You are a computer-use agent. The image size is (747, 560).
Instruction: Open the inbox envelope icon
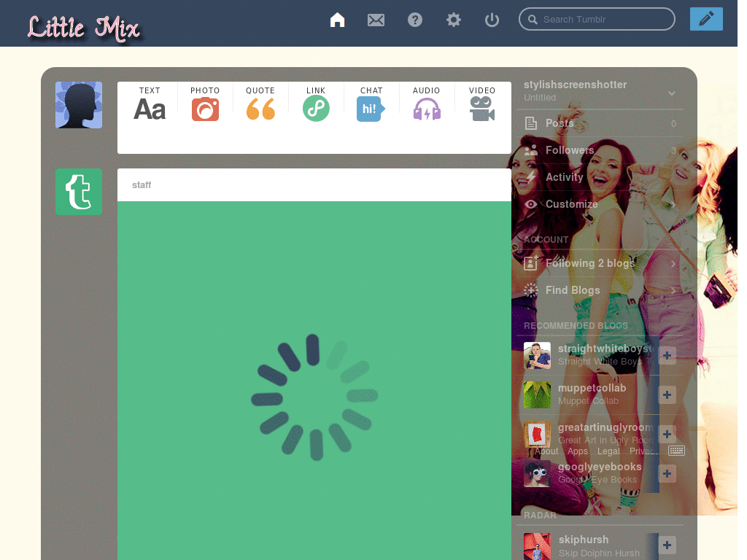(x=376, y=20)
